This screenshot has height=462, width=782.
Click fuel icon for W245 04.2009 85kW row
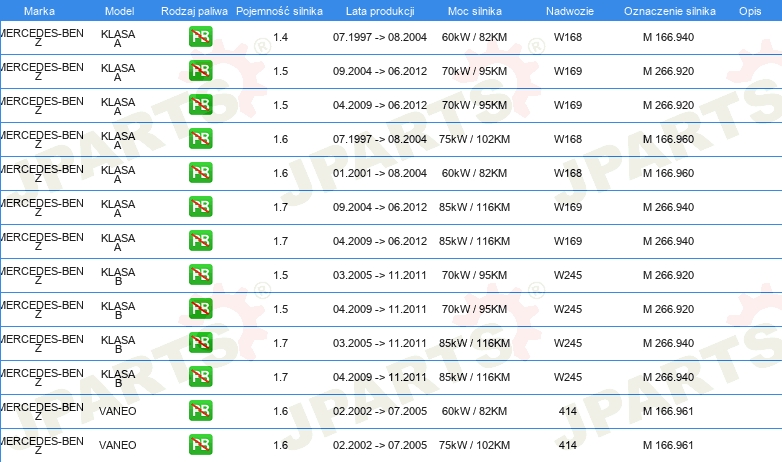tap(200, 376)
